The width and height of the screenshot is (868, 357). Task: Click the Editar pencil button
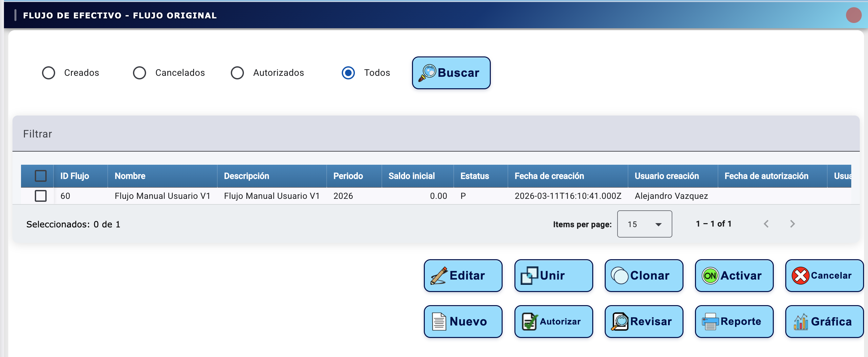[x=463, y=275]
